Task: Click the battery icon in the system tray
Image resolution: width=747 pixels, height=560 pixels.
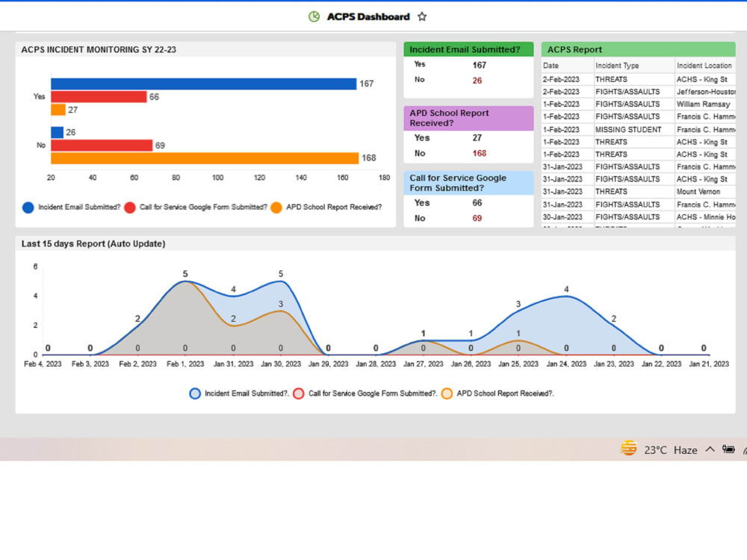Action: (x=729, y=449)
